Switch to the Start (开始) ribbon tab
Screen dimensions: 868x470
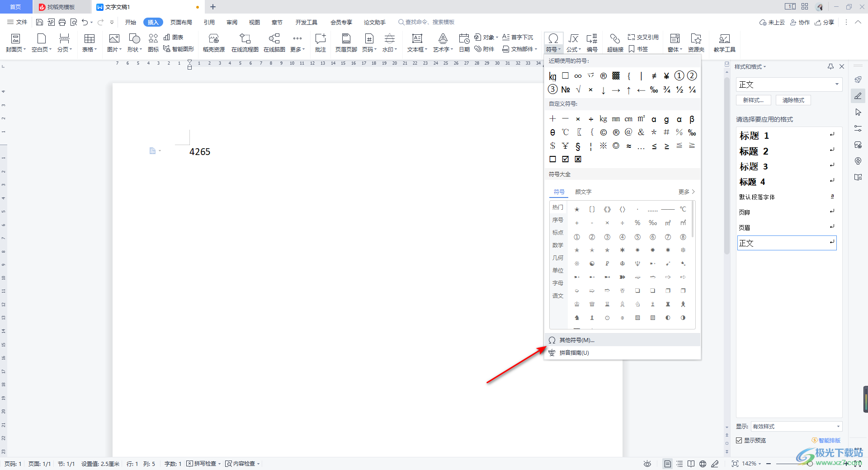coord(131,22)
